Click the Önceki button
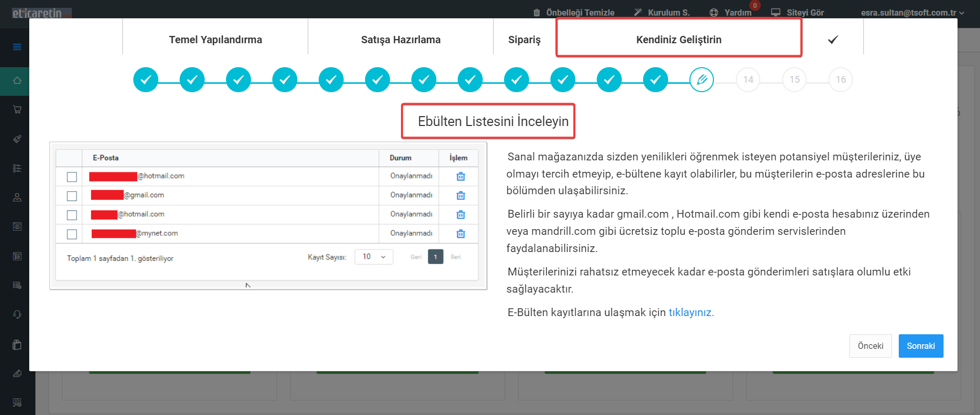The image size is (980, 415). click(x=871, y=346)
